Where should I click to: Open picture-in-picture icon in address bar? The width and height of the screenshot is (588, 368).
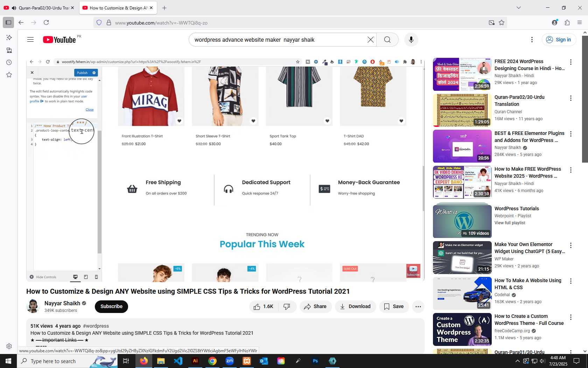point(492,22)
